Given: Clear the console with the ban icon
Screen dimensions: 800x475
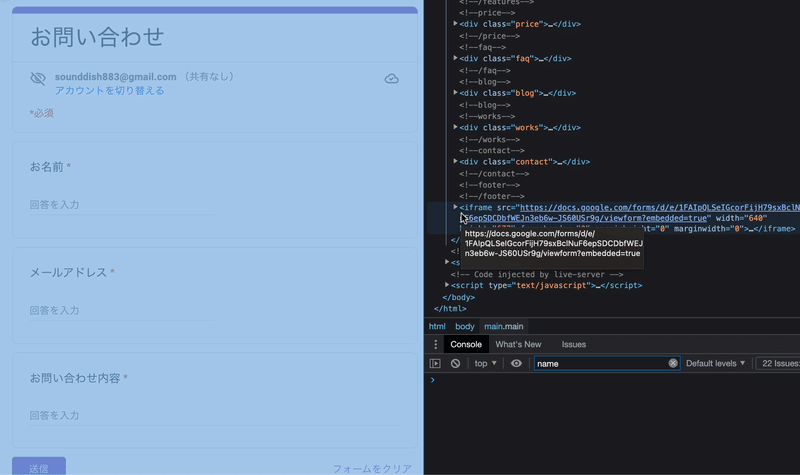Looking at the screenshot, I should click(x=455, y=363).
